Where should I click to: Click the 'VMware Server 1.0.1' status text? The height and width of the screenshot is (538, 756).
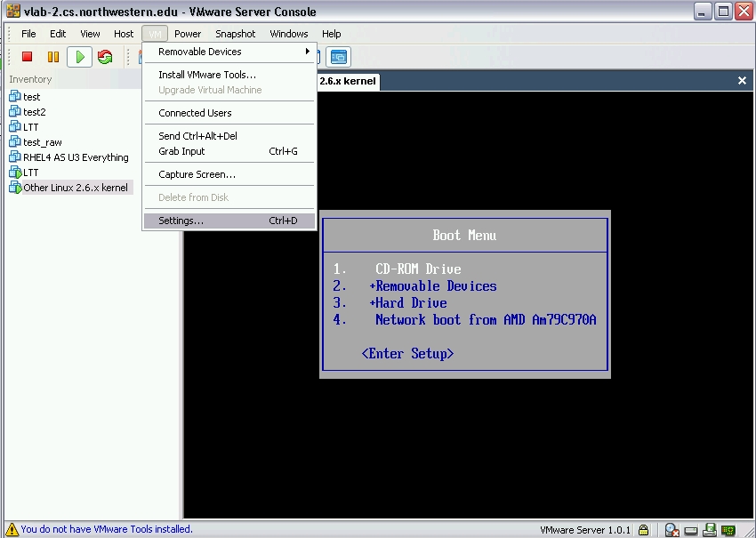585,530
